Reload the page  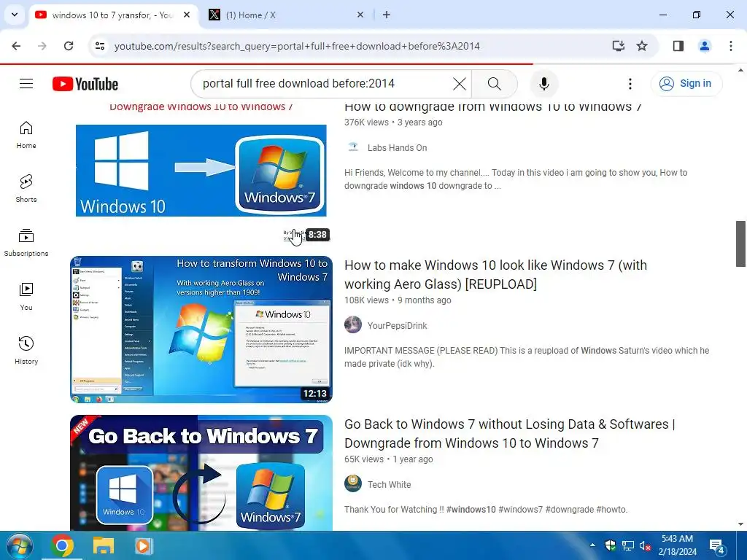click(69, 46)
